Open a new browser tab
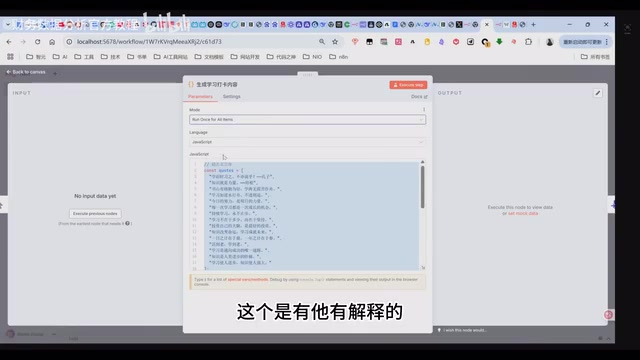Screen dimensions: 640x360 coord(533,24)
